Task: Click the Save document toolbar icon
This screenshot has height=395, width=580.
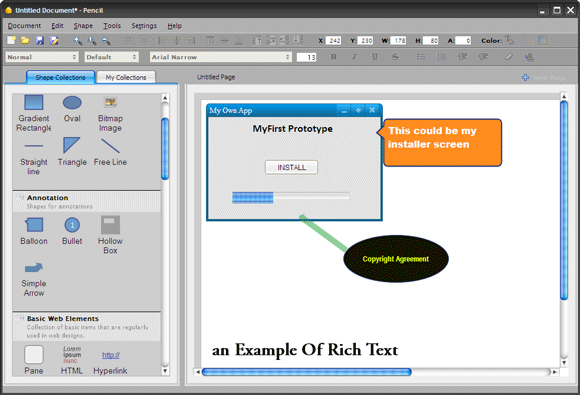Action: (x=40, y=40)
